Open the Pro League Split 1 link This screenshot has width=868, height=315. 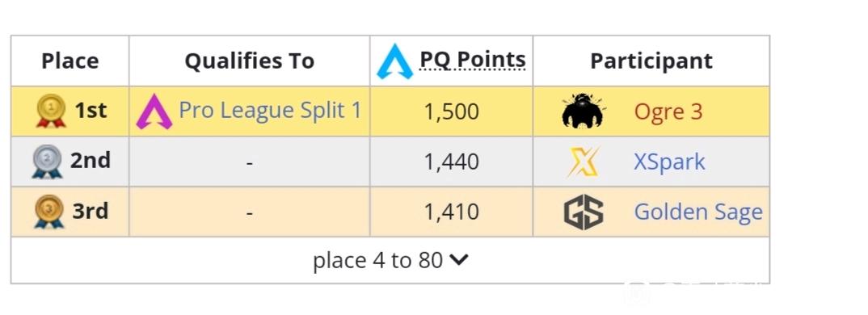tap(270, 110)
